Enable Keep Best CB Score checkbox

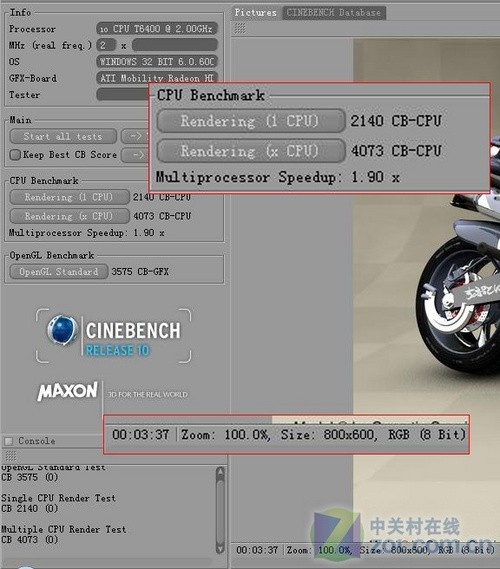15,155
